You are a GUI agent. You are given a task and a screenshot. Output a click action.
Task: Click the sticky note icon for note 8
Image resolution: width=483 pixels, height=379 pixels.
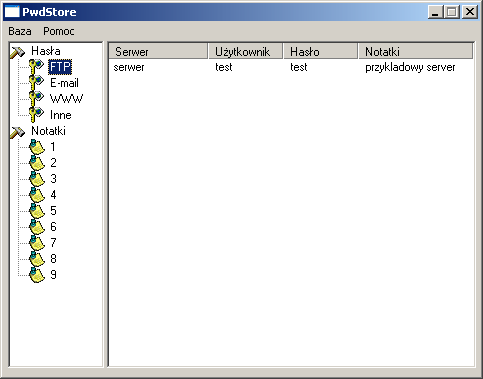point(37,259)
